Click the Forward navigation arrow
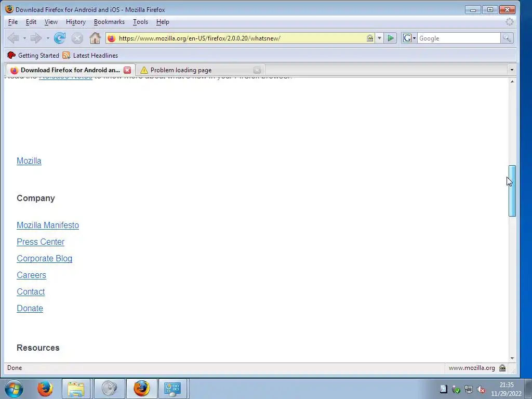 coord(36,38)
